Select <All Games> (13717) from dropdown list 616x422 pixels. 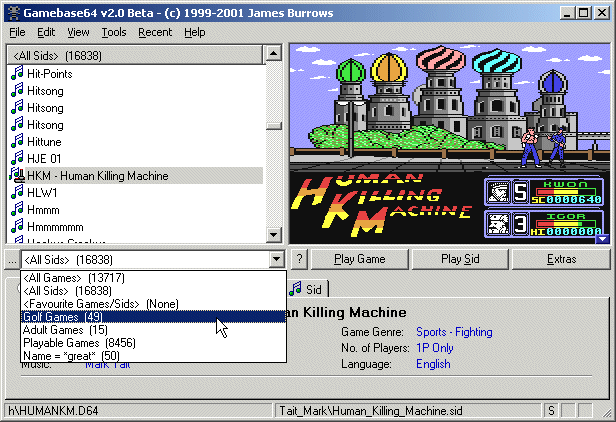pos(153,278)
